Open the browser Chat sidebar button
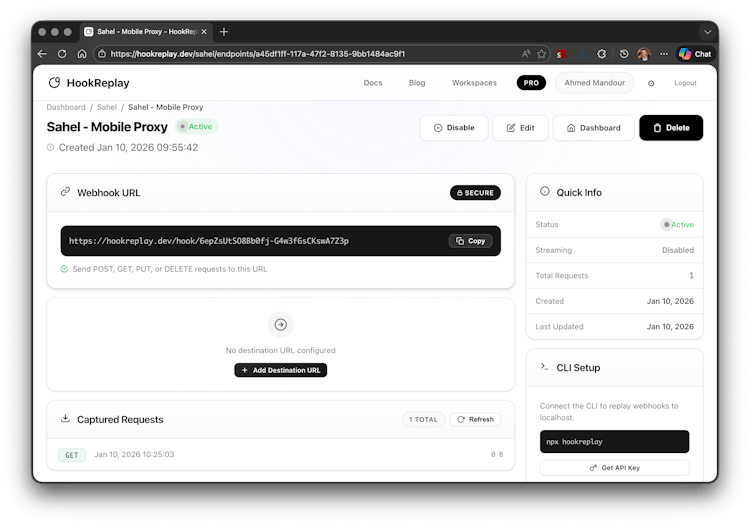750x525 pixels. click(x=696, y=54)
